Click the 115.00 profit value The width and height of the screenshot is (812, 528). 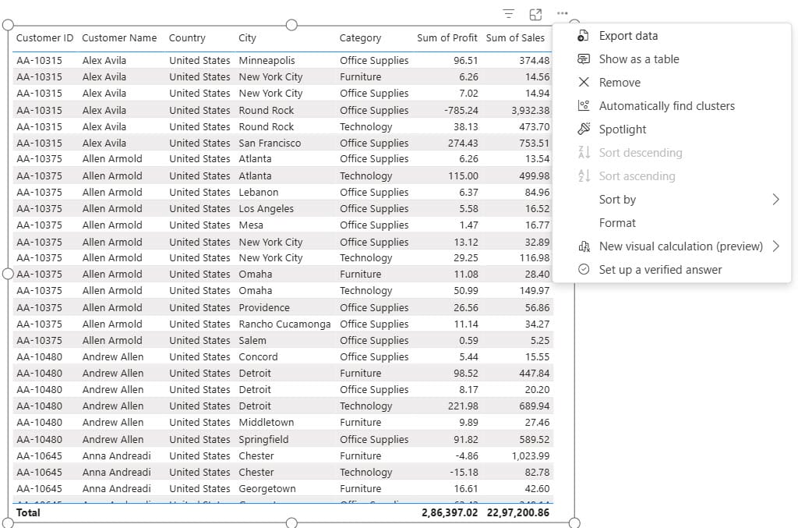tap(463, 176)
